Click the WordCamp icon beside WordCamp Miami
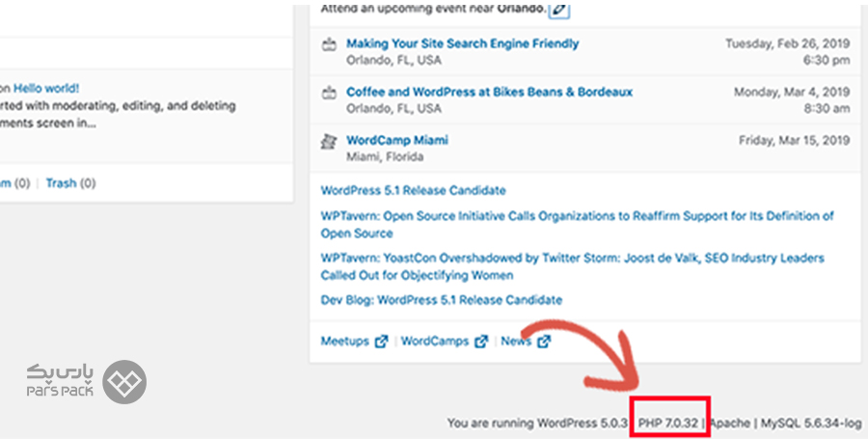This screenshot has height=439, width=868. [329, 141]
